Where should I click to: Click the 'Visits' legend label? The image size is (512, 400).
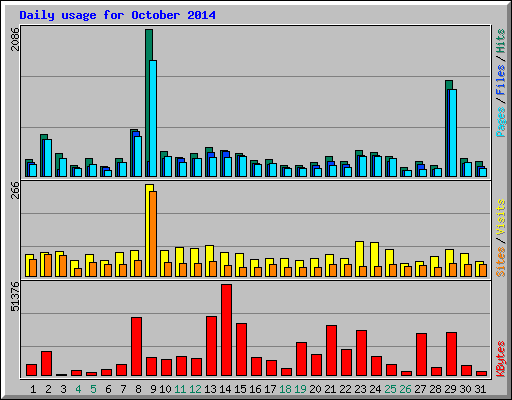click(x=501, y=217)
